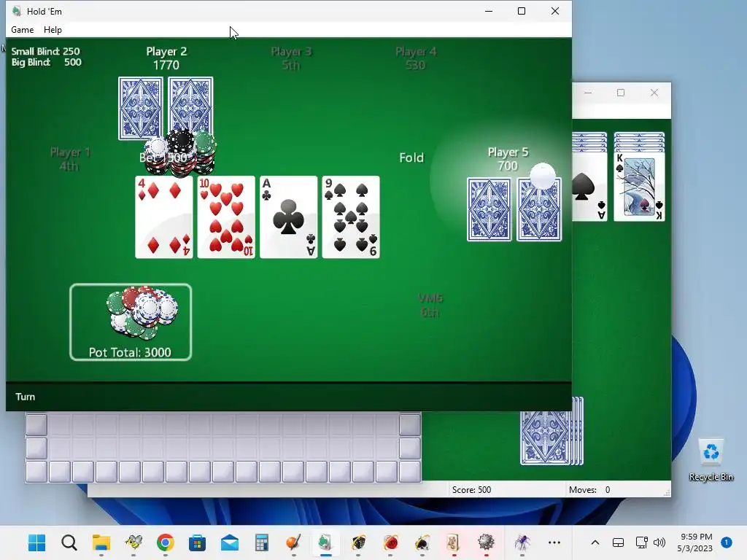Click Player 5's chip count 700
This screenshot has width=747, height=560.
pos(508,166)
